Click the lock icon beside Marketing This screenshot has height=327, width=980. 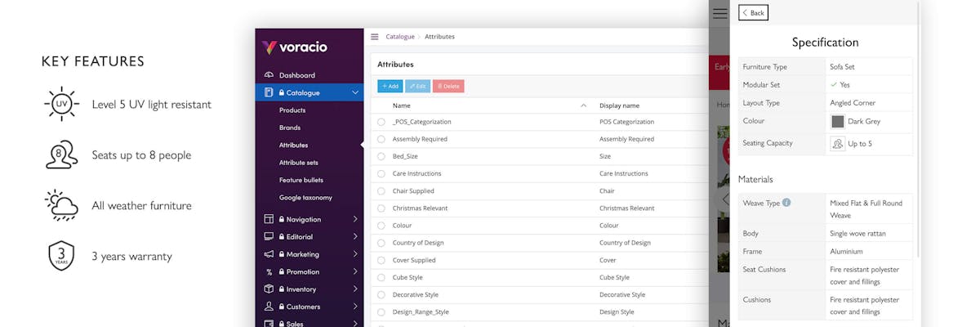click(281, 254)
